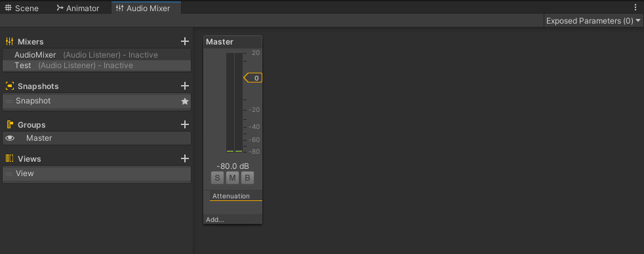Click the Snapshots section label

point(38,86)
